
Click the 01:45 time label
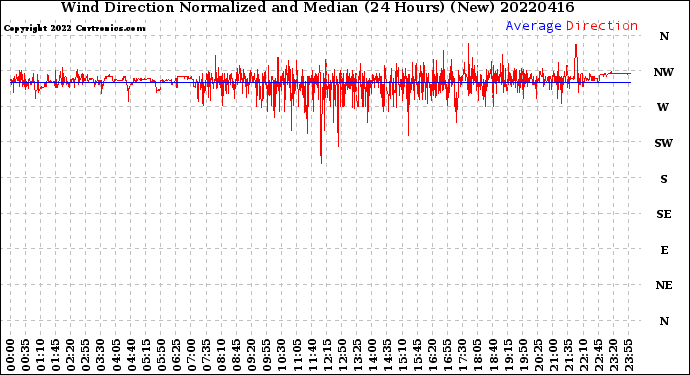[56, 355]
